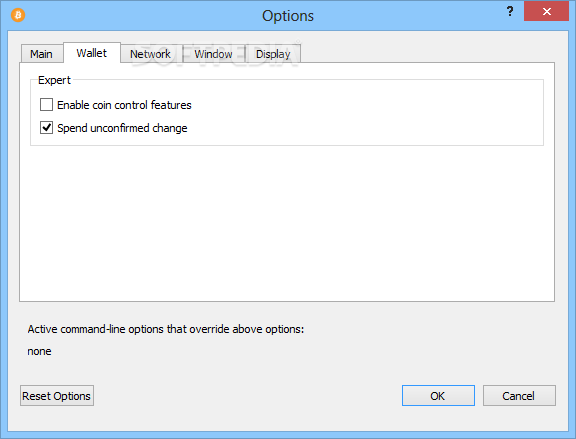
Task: Click the Expert group label
Action: pyautogui.click(x=54, y=80)
